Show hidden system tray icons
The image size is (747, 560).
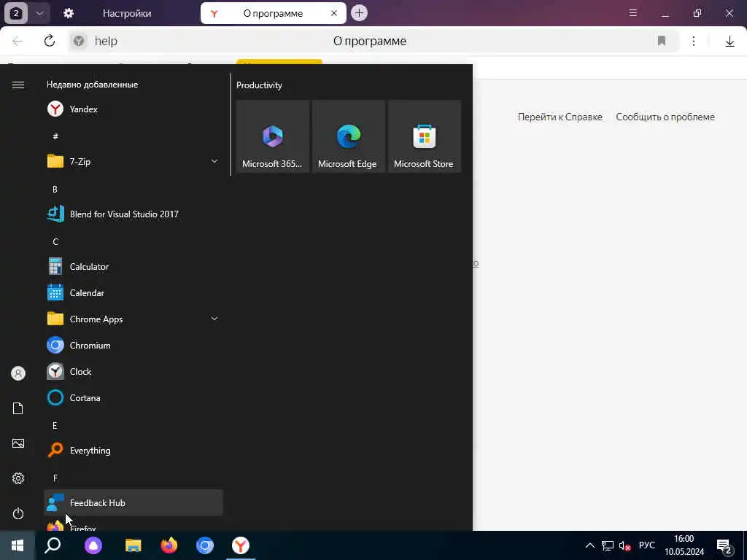(x=589, y=545)
